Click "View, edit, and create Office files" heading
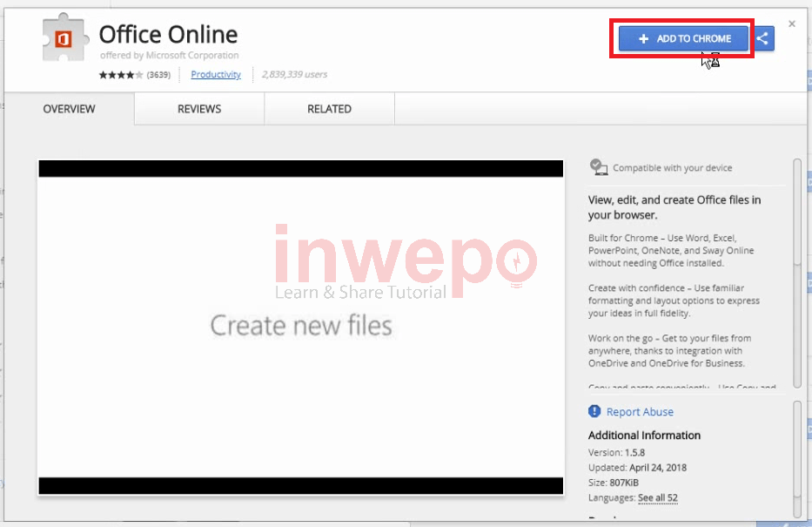812x527 pixels. [674, 207]
